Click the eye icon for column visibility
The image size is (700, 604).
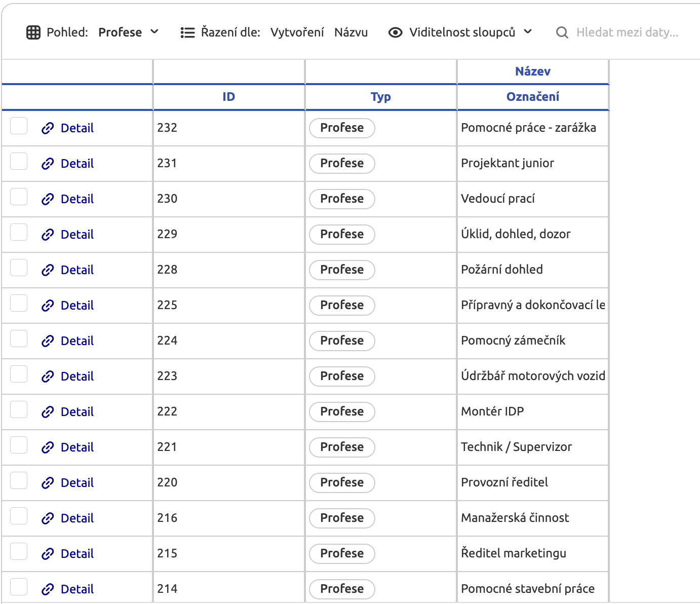395,32
